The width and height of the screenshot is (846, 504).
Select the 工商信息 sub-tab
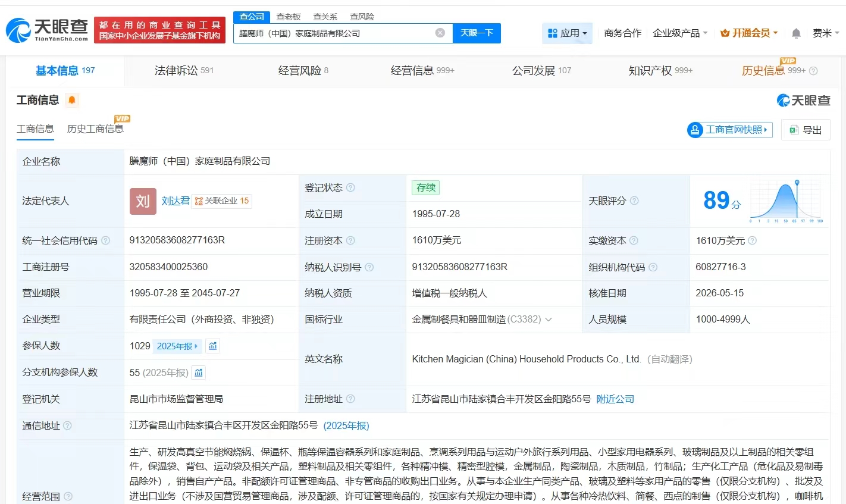click(x=35, y=129)
